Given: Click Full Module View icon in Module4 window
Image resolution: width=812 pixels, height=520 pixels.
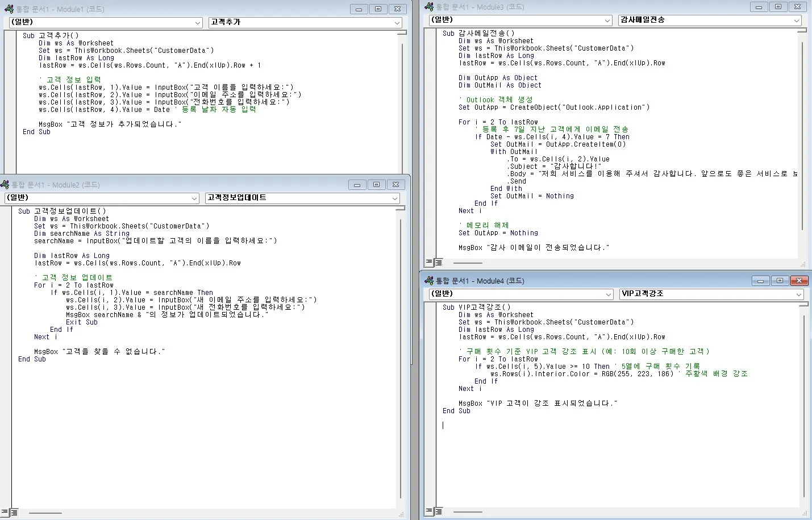Looking at the screenshot, I should 439,512.
